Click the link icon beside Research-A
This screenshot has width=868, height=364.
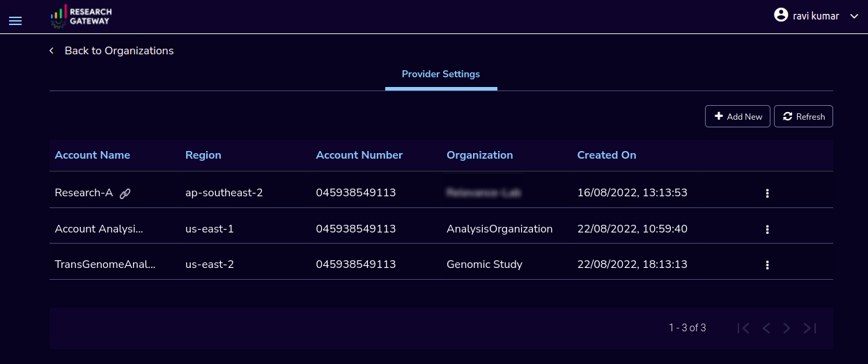[x=125, y=194]
